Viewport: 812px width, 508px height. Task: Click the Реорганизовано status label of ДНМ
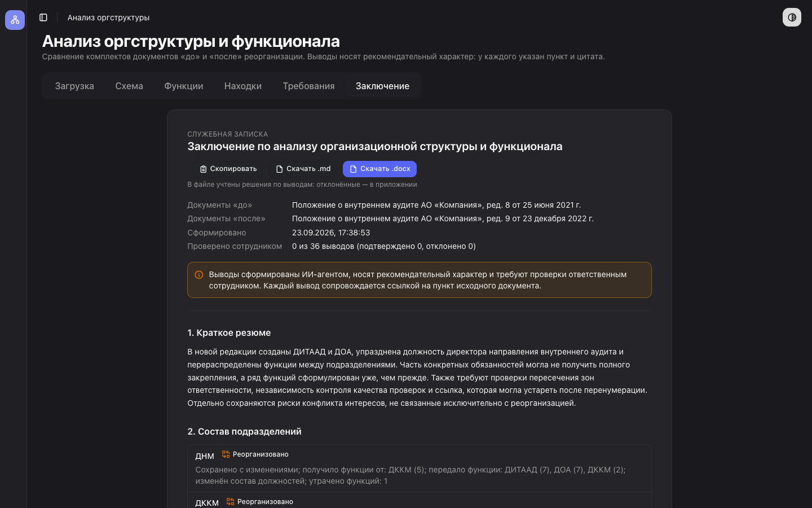261,454
